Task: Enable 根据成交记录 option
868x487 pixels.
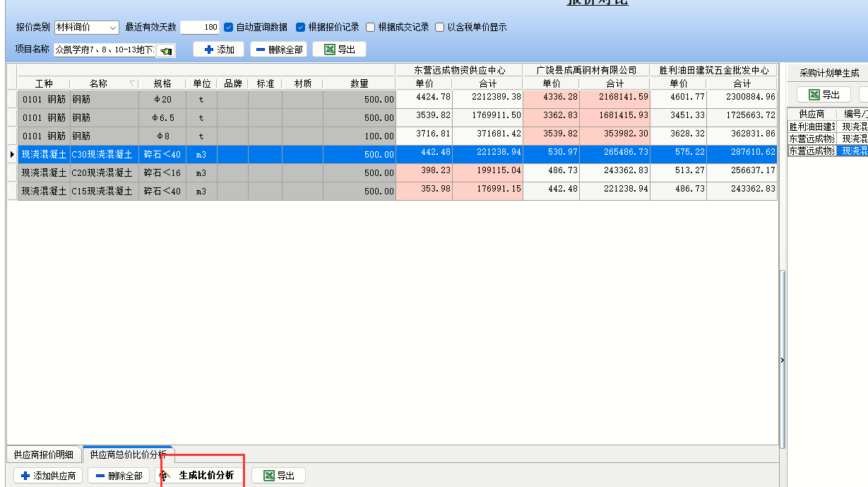Action: click(x=371, y=28)
